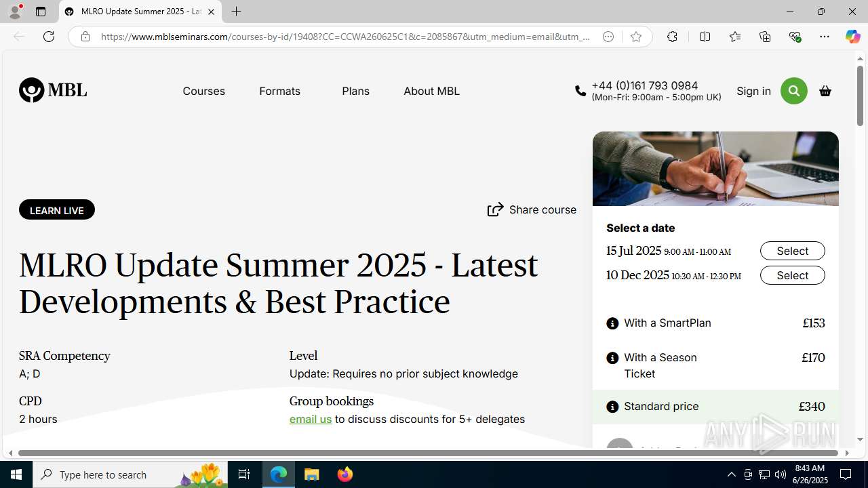Show hidden system tray icons chevron

click(x=731, y=474)
